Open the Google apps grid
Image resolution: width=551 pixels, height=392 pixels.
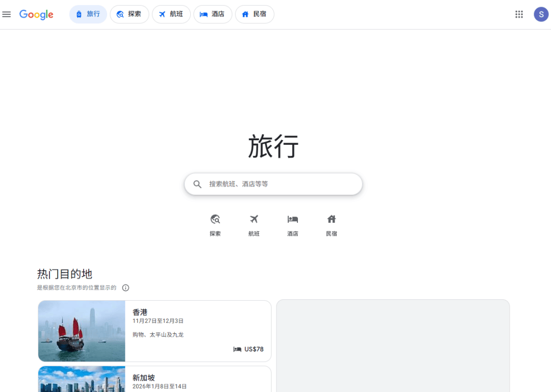(519, 14)
